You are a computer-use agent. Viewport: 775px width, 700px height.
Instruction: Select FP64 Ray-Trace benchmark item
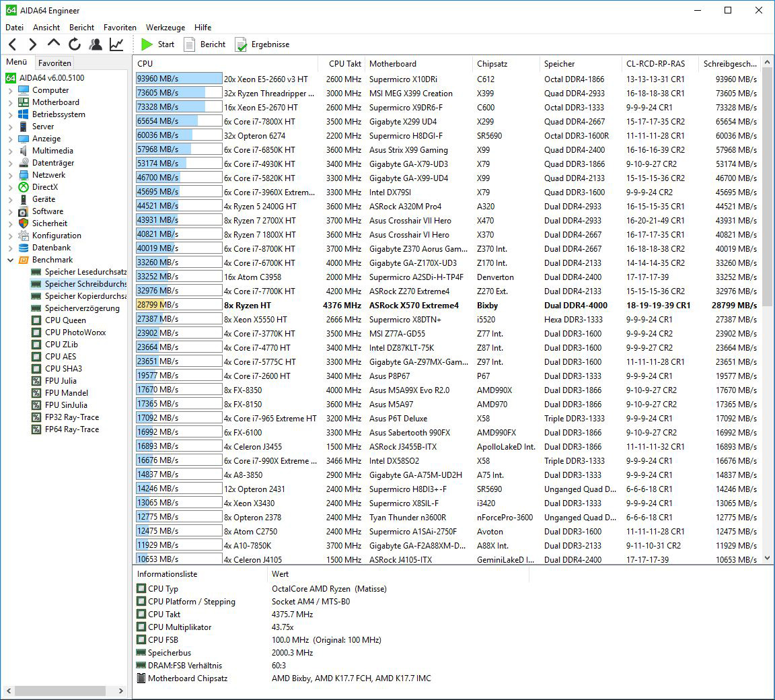[x=66, y=429]
